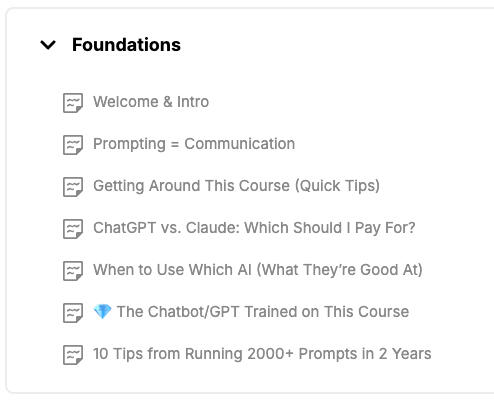This screenshot has height=405, width=494.
Task: Open the Welcome & Intro lesson
Action: 151,102
